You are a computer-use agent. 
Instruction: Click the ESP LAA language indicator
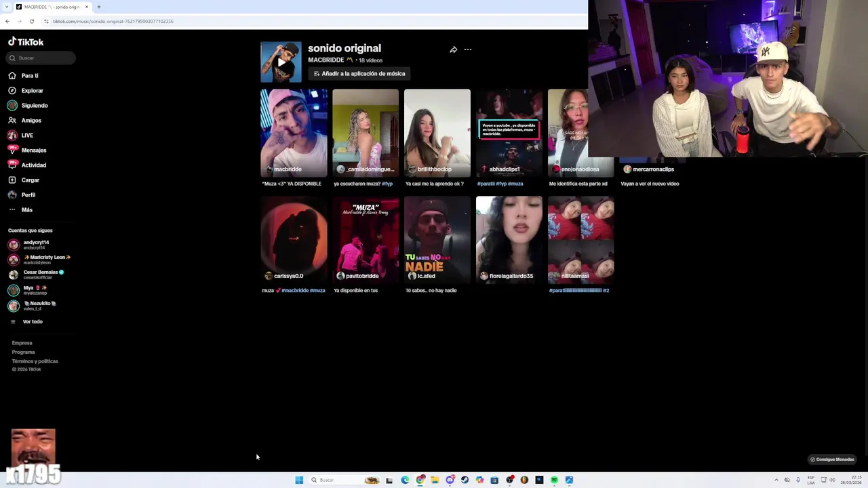pyautogui.click(x=811, y=480)
